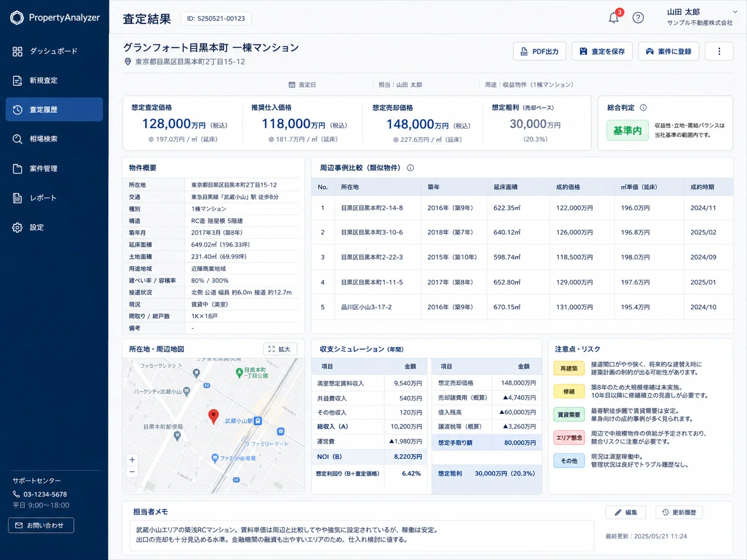The image size is (747, 560).
Task: Click the three-dot more options button
Action: (719, 51)
